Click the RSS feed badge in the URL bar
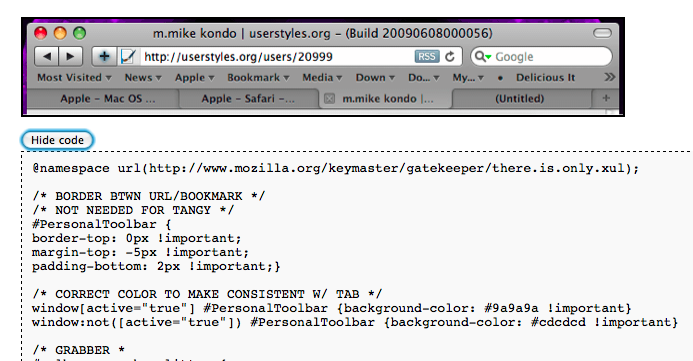693x361 pixels. (426, 57)
